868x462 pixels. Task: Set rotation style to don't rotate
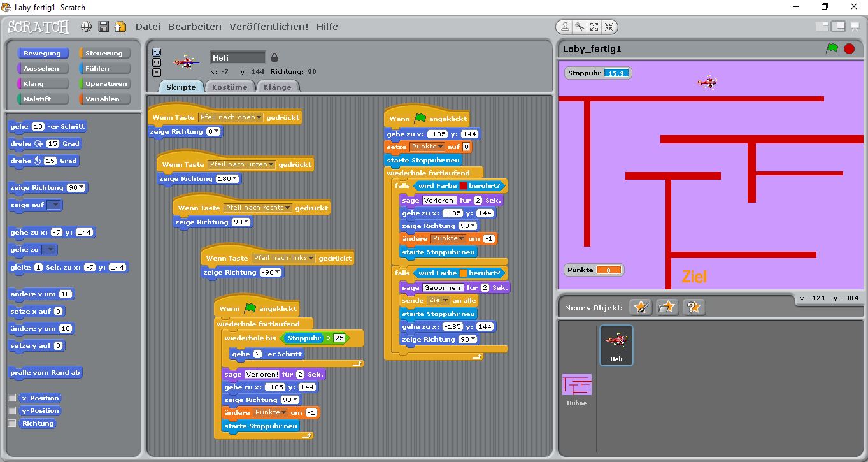point(157,73)
